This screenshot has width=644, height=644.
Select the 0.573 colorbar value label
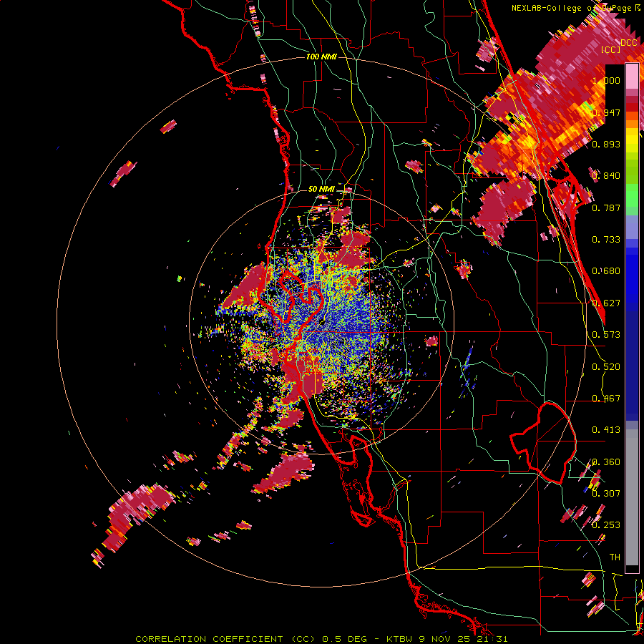(x=606, y=335)
